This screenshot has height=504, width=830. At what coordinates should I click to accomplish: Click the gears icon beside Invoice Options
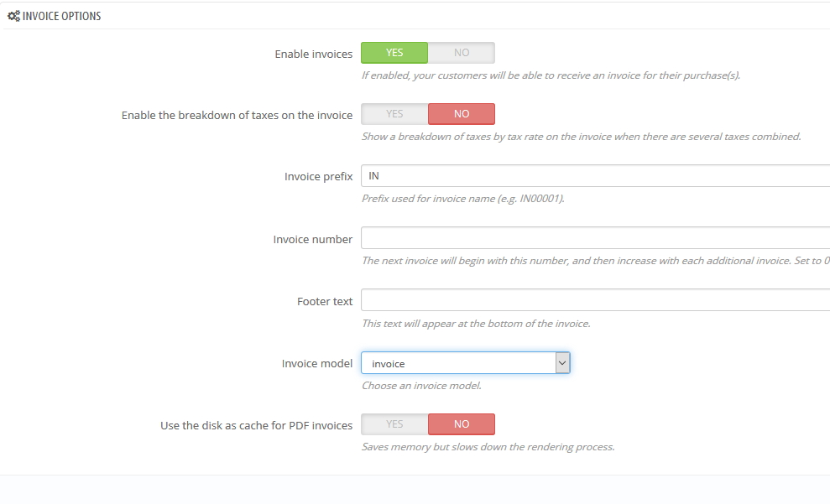(x=13, y=16)
